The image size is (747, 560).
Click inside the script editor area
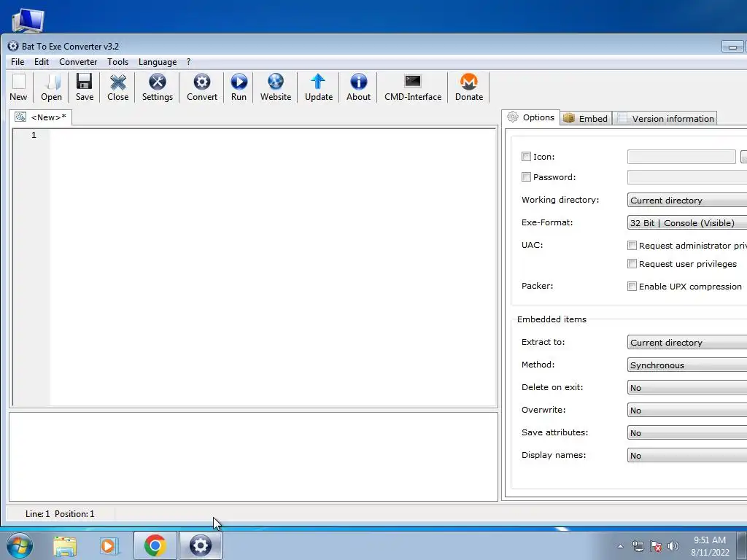point(273,267)
